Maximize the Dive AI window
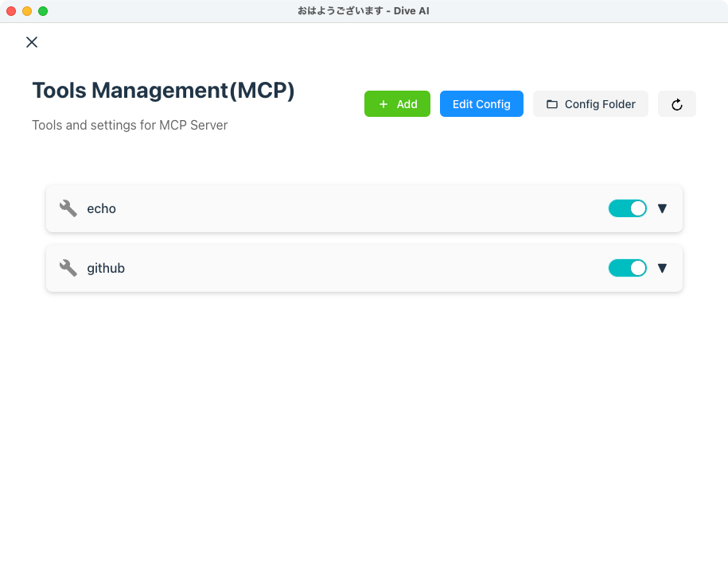 pos(43,11)
